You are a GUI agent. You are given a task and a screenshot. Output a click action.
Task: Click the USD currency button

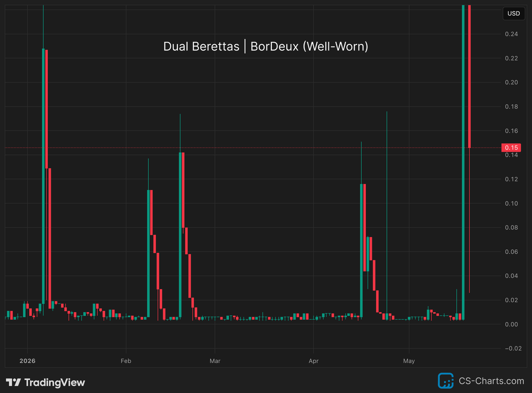514,13
